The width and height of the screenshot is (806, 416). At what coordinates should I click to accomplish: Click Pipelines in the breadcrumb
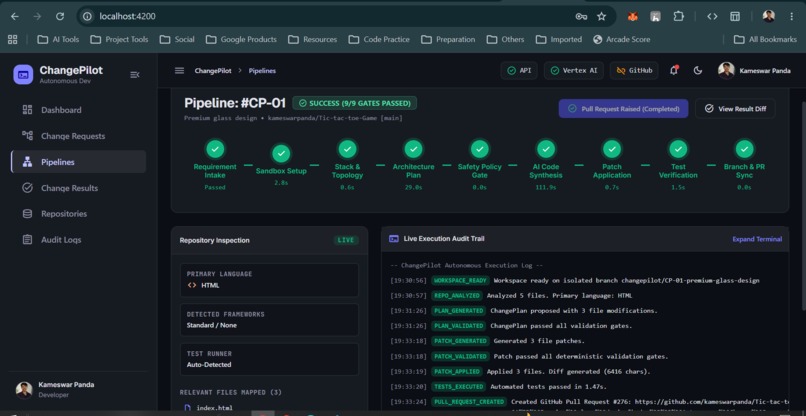262,71
